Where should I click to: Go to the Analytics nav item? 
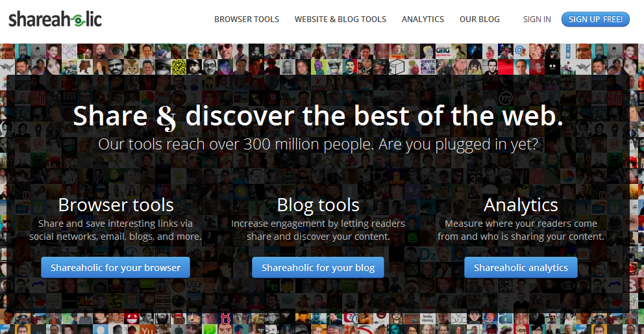(423, 19)
